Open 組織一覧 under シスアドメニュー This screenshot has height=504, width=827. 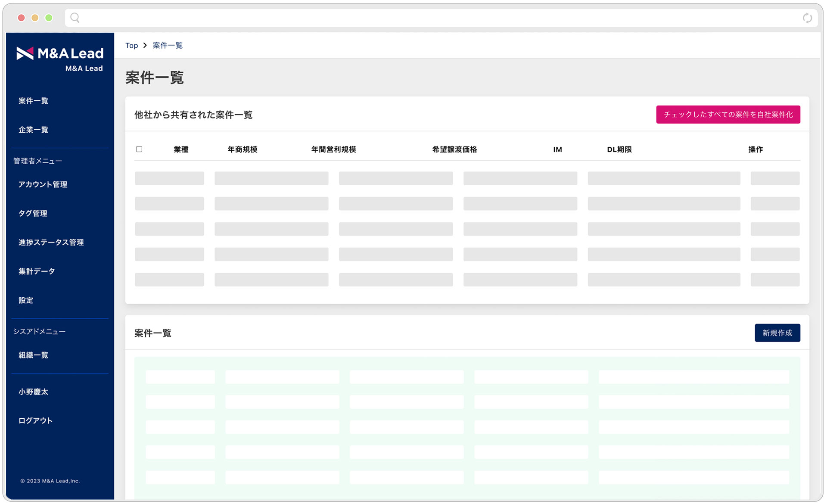(x=33, y=355)
